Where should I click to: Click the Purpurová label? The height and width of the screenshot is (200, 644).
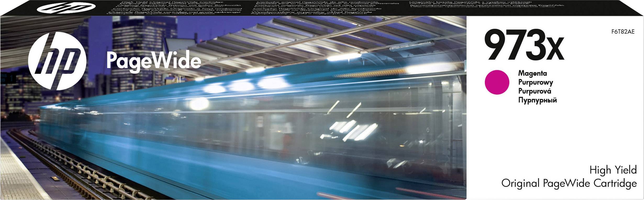[535, 91]
